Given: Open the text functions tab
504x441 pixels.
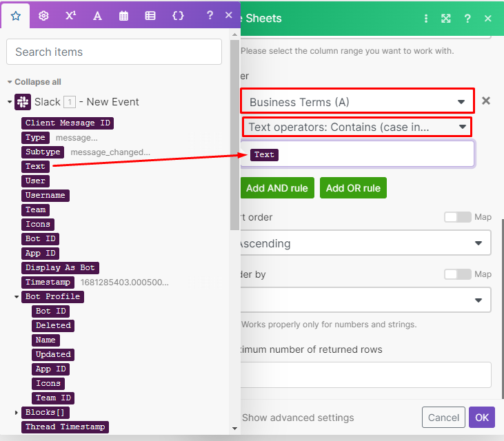Looking at the screenshot, I should 97,16.
